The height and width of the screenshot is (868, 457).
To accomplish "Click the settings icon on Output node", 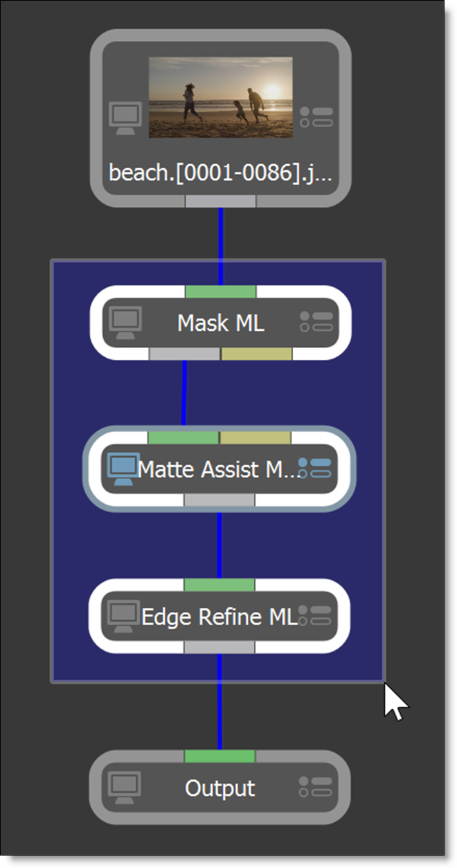I will (316, 787).
